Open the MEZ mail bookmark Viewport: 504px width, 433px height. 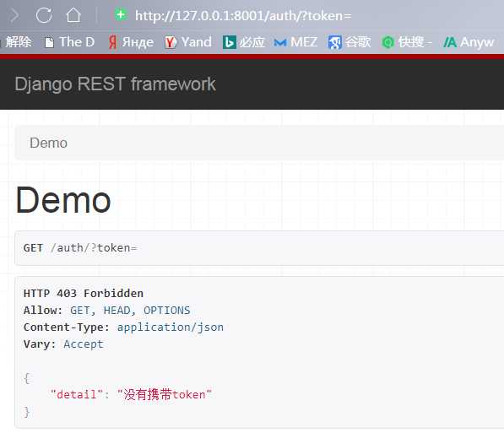[295, 42]
